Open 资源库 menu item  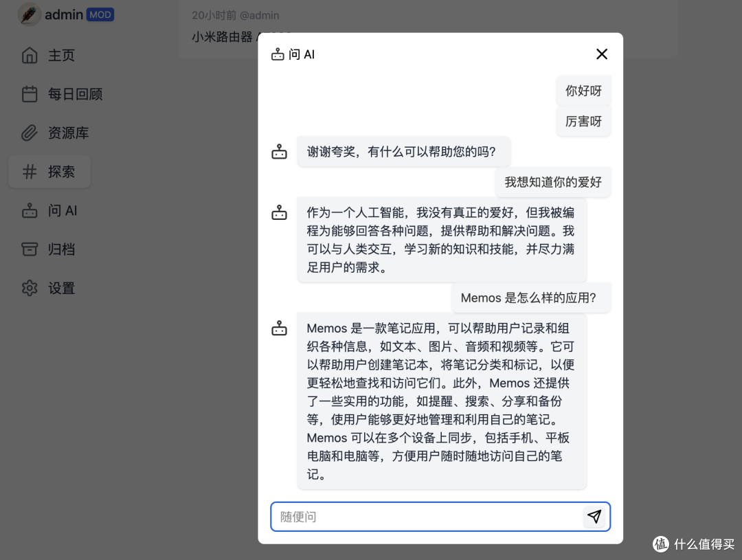[68, 133]
